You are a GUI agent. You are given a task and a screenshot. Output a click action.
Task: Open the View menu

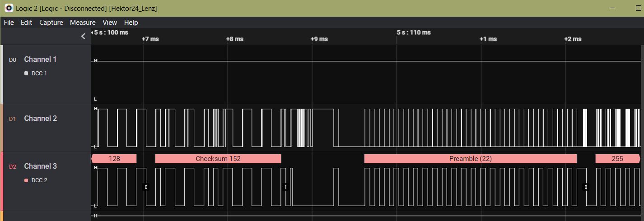[110, 23]
